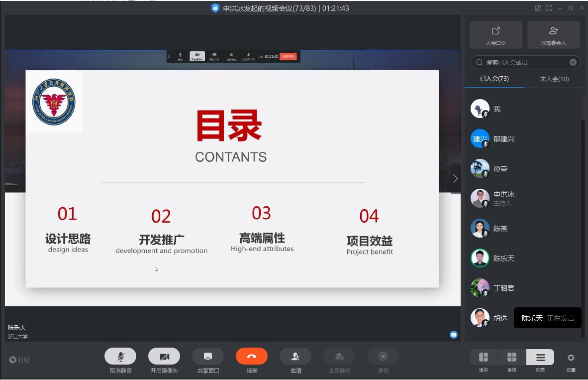Open the share window panel
Image resolution: width=588 pixels, height=380 pixels.
[x=208, y=356]
